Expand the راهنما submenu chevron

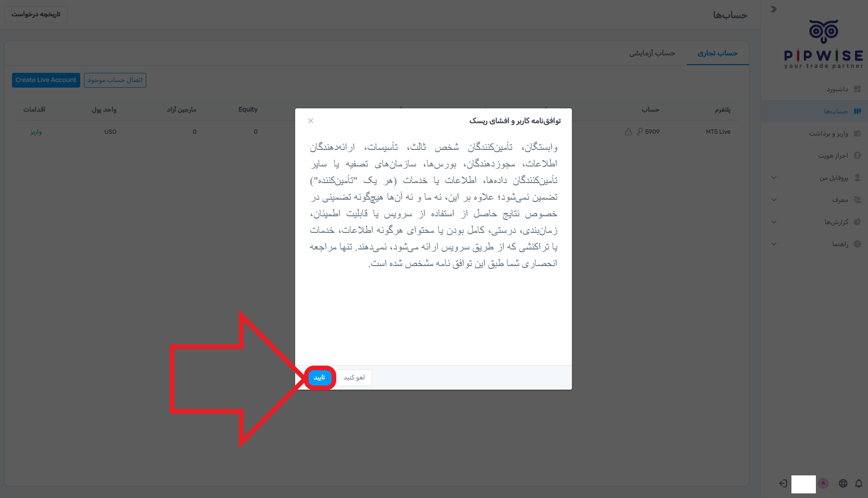[774, 244]
